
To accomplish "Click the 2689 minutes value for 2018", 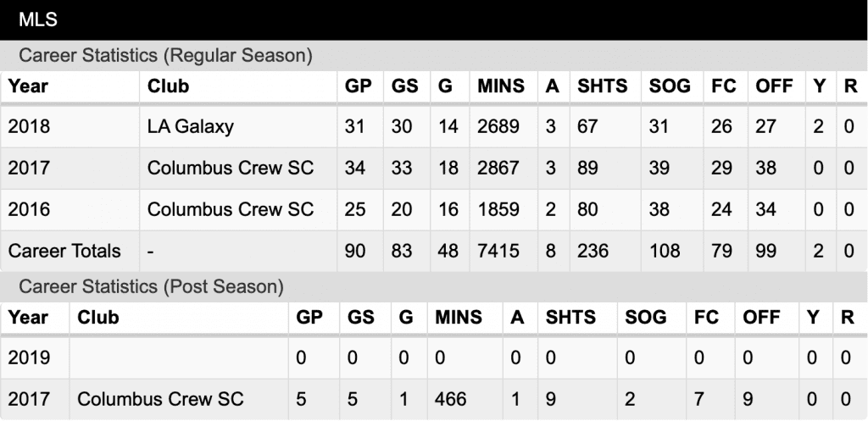I will pos(498,127).
